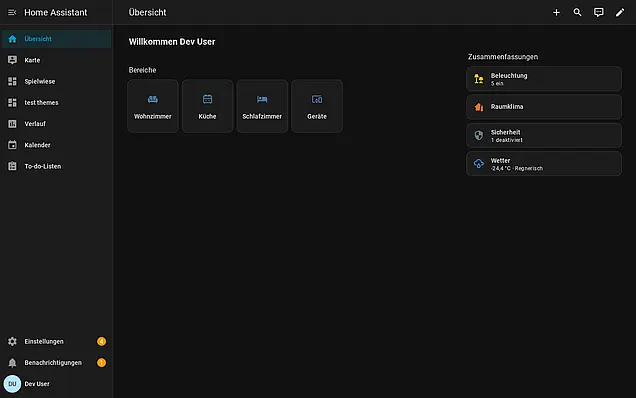Image resolution: width=636 pixels, height=398 pixels.
Task: Go to Karte in sidebar
Action: (x=56, y=60)
